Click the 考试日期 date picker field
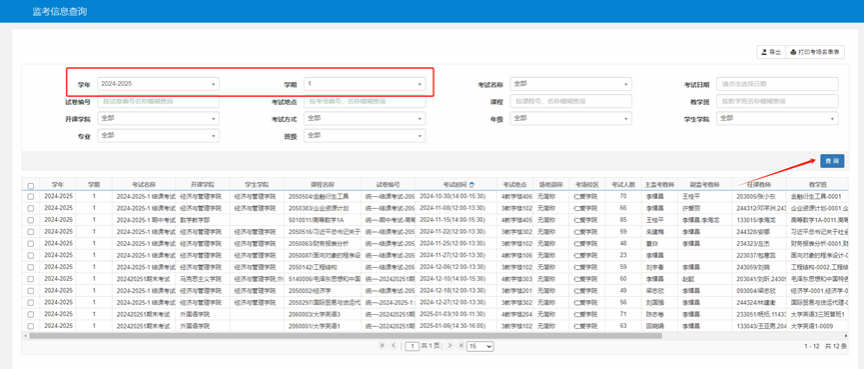This screenshot has height=369, width=864. point(777,84)
